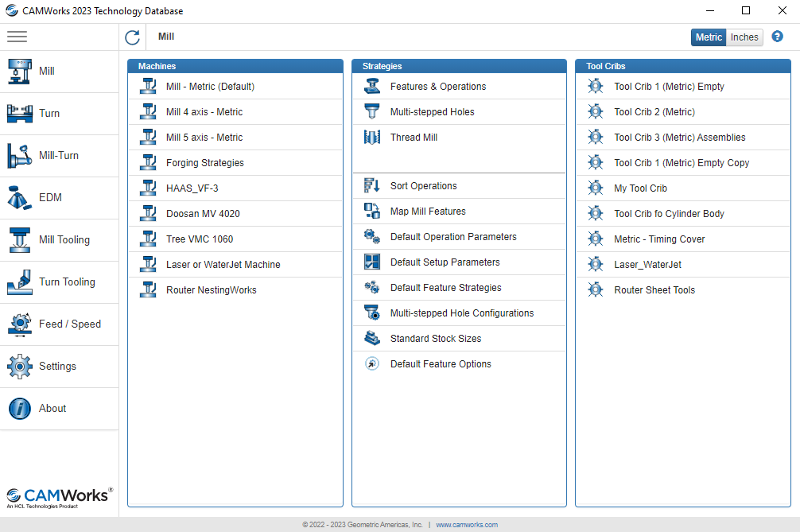Switch units to Metric

tap(709, 37)
